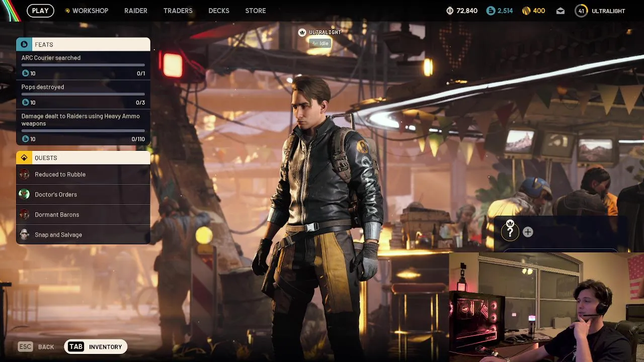This screenshot has height=362, width=644.
Task: Click the QUESTS header diamond icon
Action: pyautogui.click(x=24, y=158)
